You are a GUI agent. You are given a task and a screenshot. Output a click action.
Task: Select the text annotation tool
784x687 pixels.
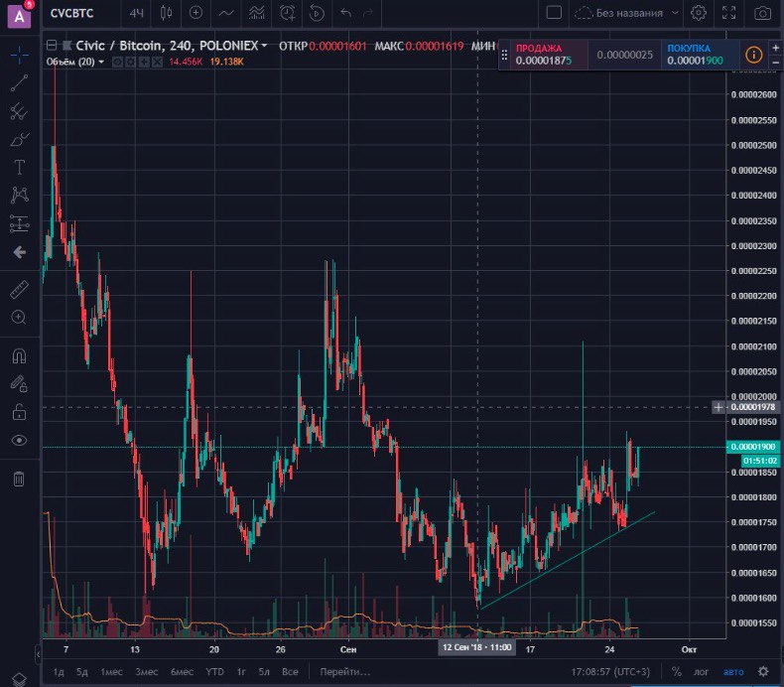(19, 167)
